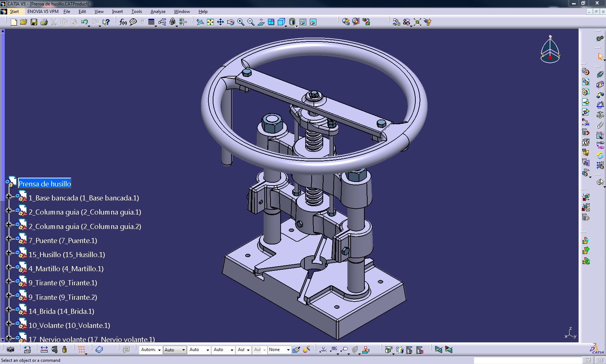Select '9_Tirante (9_Tirante.2)' row

pyautogui.click(x=63, y=297)
